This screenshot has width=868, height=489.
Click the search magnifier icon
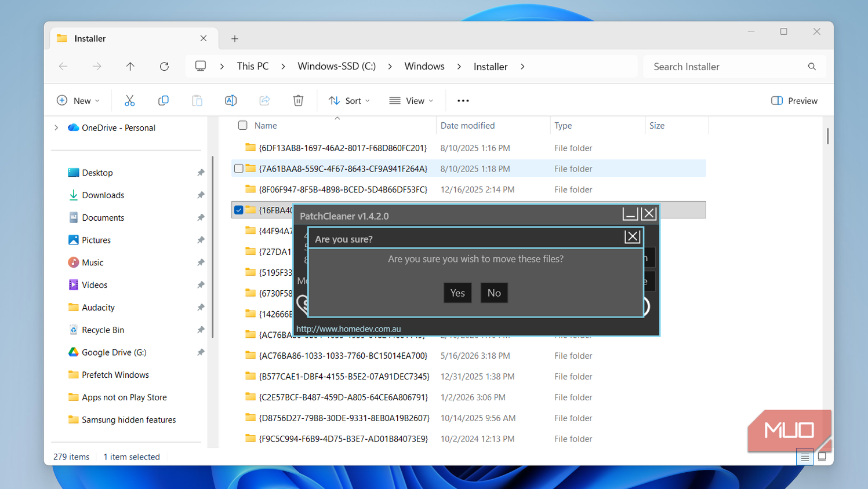pyautogui.click(x=812, y=67)
